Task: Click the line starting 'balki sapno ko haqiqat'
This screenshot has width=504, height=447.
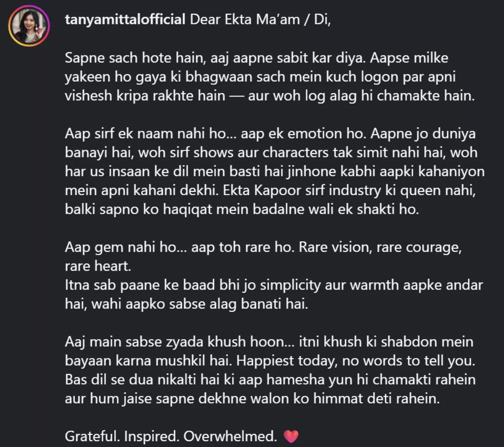Action: click(242, 209)
